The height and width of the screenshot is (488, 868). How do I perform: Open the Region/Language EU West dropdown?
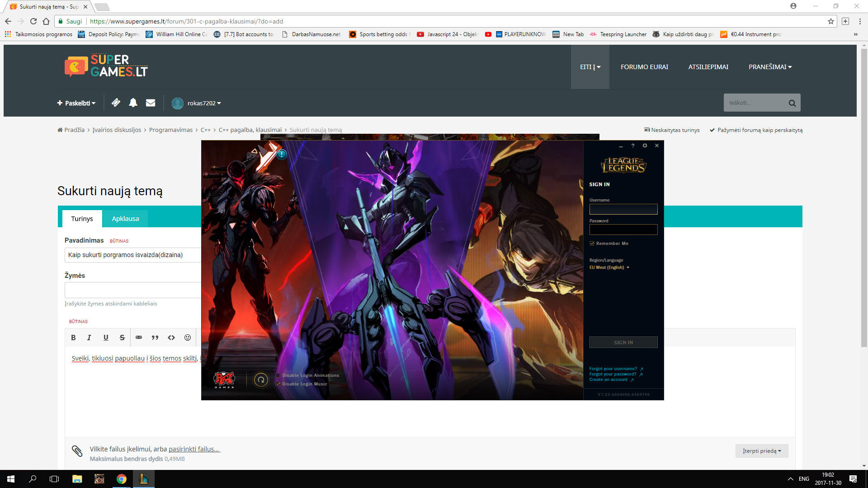[x=609, y=267]
